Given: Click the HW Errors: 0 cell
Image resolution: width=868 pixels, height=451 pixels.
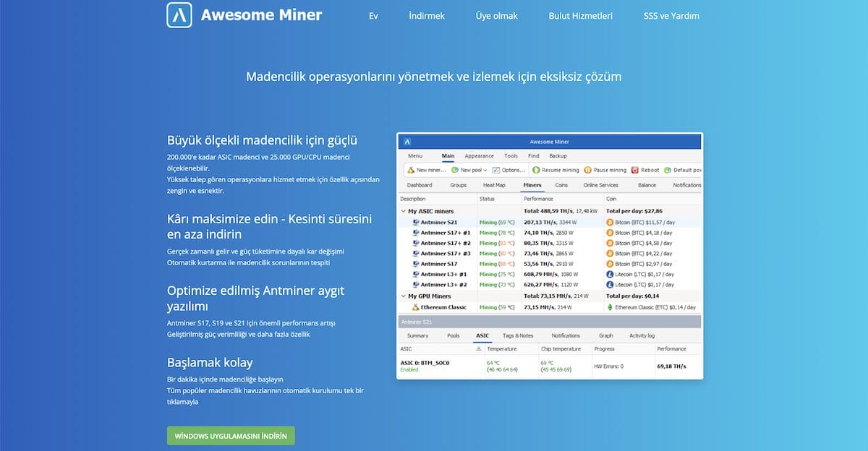Looking at the screenshot, I should 608,366.
